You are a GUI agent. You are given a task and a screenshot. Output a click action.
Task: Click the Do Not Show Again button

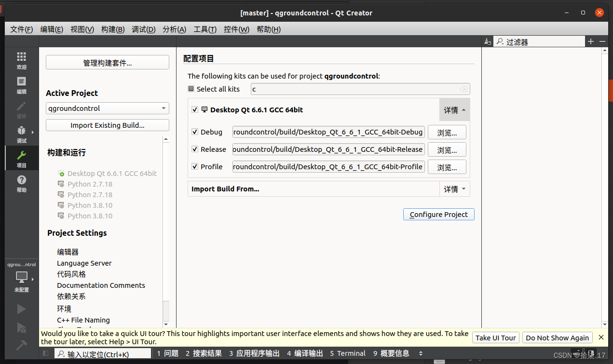(558, 337)
